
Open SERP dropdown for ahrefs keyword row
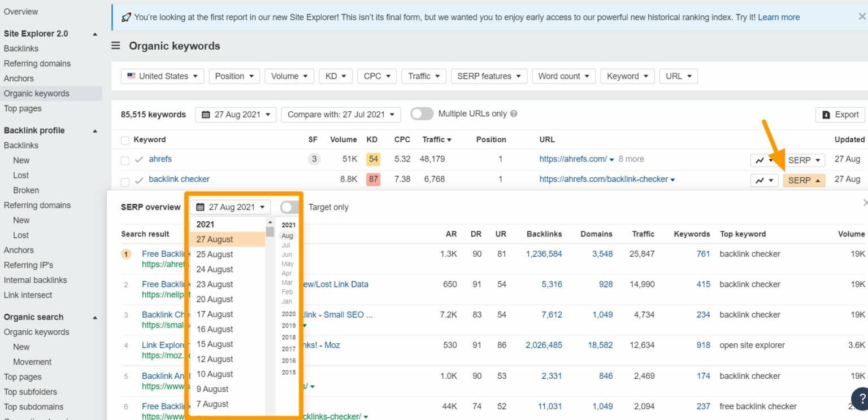point(804,160)
